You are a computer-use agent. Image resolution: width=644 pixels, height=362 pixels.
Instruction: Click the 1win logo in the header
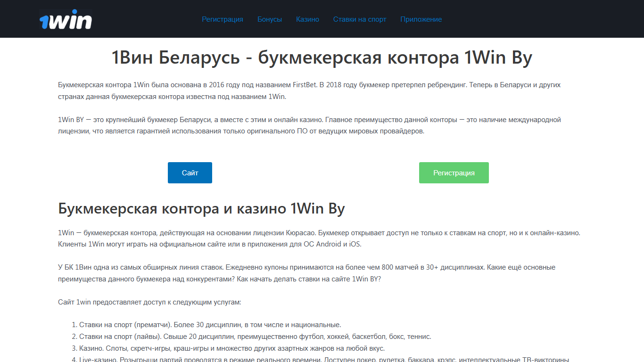(x=66, y=19)
